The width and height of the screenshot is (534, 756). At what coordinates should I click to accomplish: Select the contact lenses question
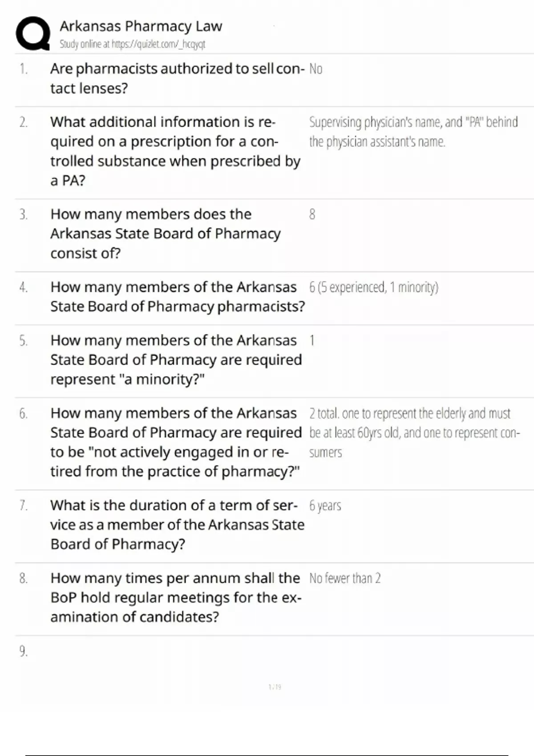click(x=177, y=78)
